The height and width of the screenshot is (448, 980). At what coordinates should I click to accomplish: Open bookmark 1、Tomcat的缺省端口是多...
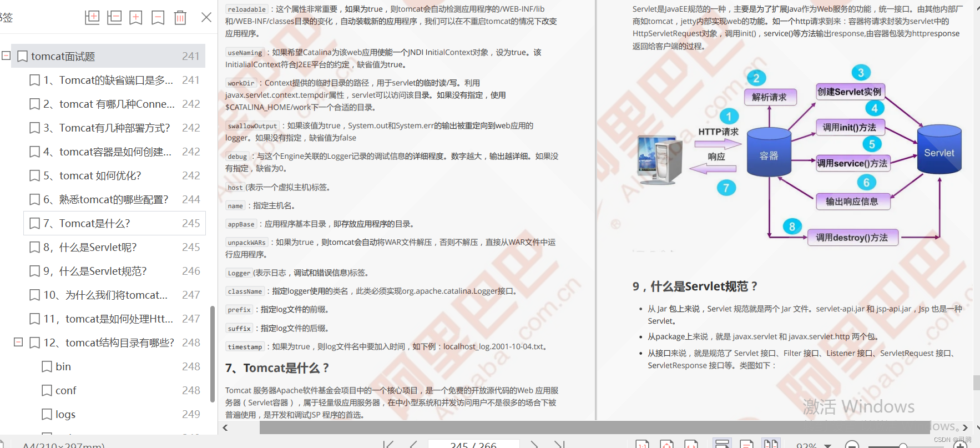114,80
